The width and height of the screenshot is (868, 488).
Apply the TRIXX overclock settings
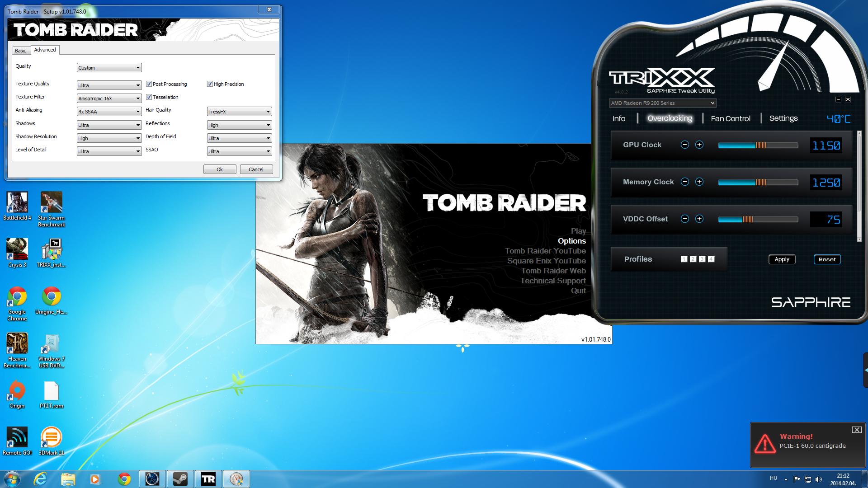782,259
